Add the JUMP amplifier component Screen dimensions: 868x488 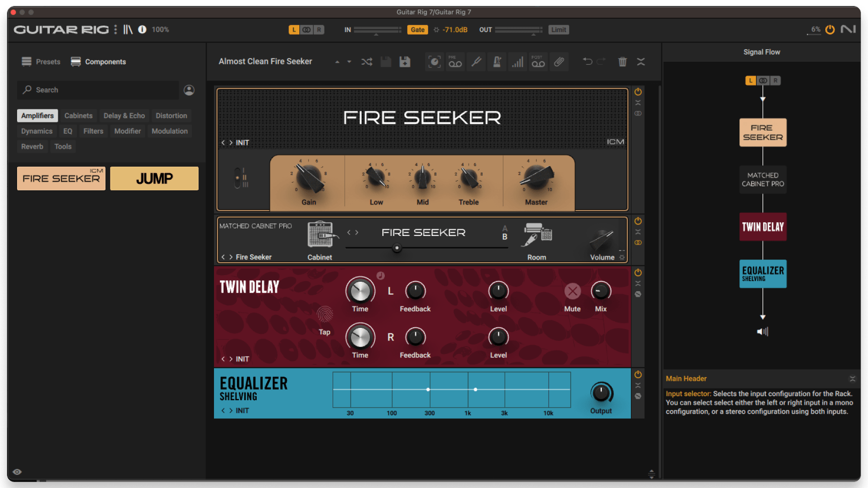coord(154,179)
